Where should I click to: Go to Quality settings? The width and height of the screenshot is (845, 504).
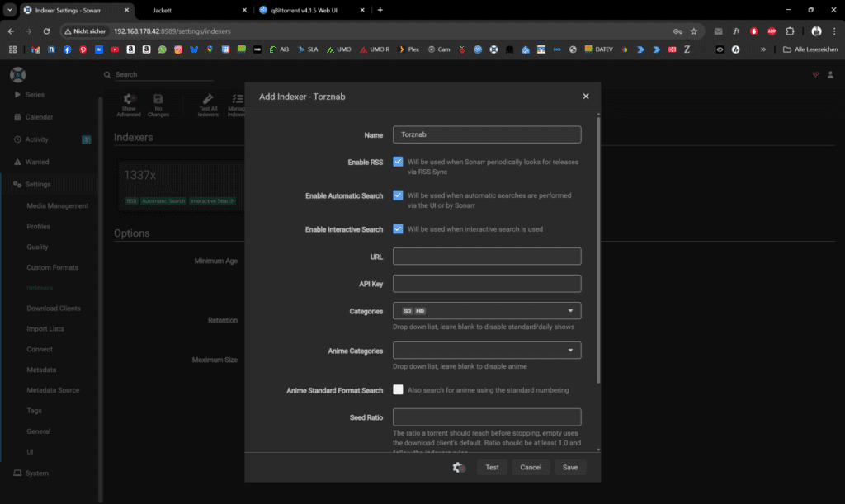(x=37, y=247)
